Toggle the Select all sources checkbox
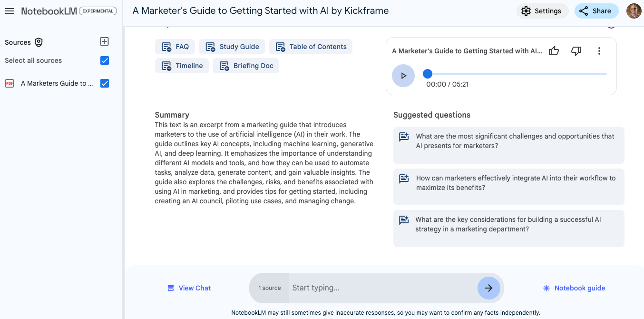The image size is (644, 319). click(x=105, y=60)
